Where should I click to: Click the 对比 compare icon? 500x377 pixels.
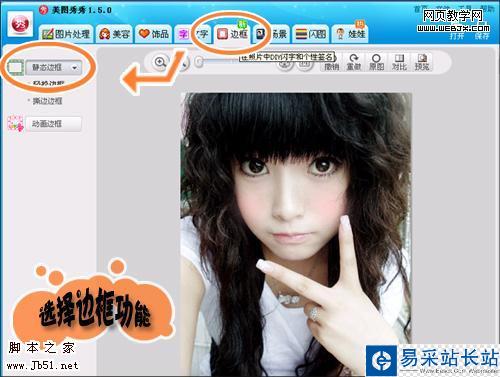[399, 63]
